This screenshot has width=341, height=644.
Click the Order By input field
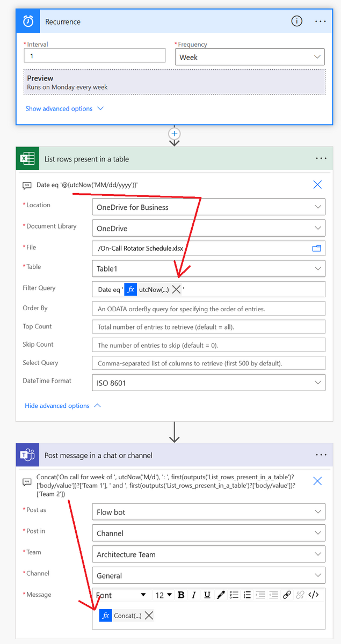pyautogui.click(x=208, y=309)
